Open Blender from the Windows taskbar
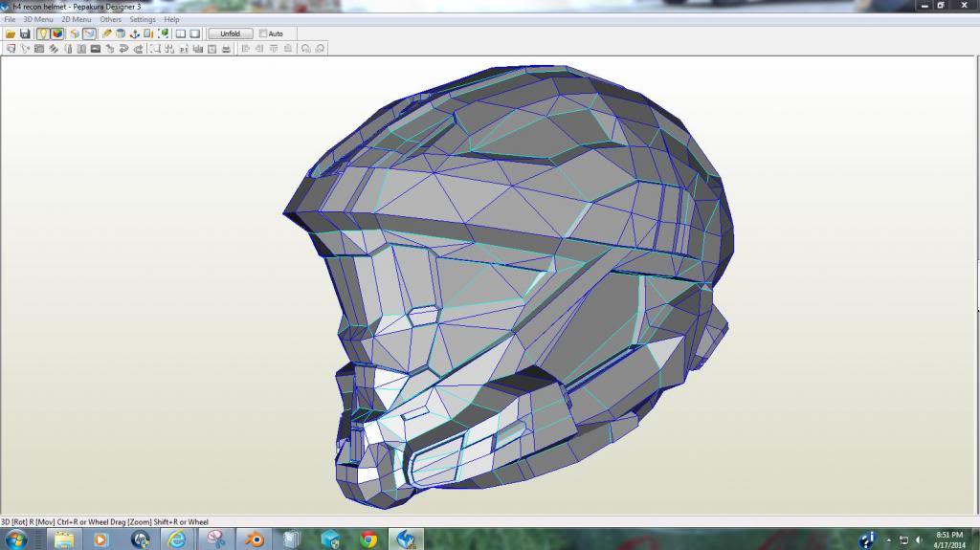The width and height of the screenshot is (980, 550). pyautogui.click(x=254, y=539)
